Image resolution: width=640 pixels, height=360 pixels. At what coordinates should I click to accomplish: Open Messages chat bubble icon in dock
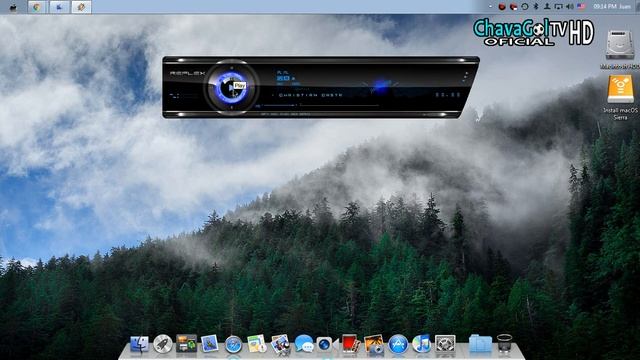(304, 344)
